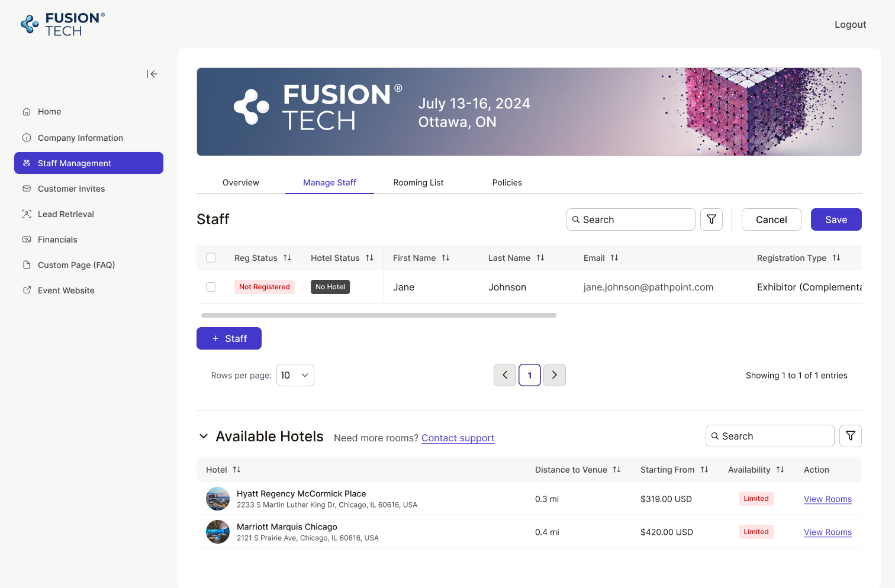This screenshot has width=895, height=588.
Task: Open Lead Retrieval in the sidebar
Action: (x=89, y=214)
